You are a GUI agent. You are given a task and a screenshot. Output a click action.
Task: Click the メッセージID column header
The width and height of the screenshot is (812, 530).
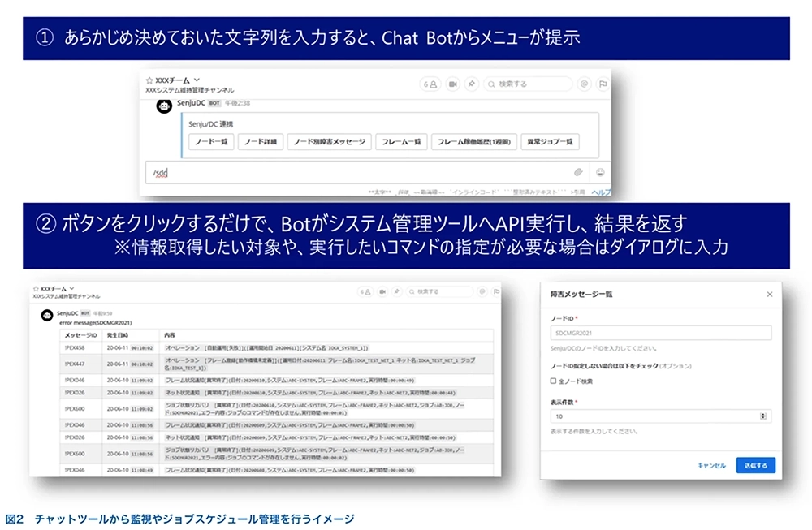pos(80,335)
